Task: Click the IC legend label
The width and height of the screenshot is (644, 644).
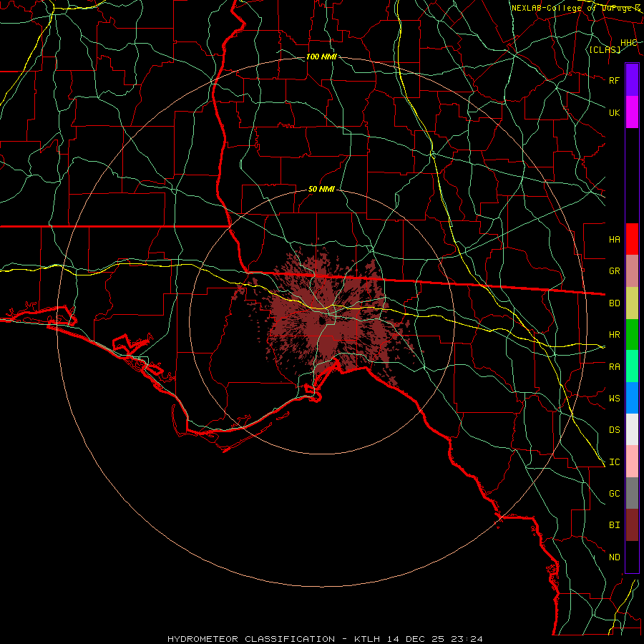Action: pyautogui.click(x=615, y=462)
